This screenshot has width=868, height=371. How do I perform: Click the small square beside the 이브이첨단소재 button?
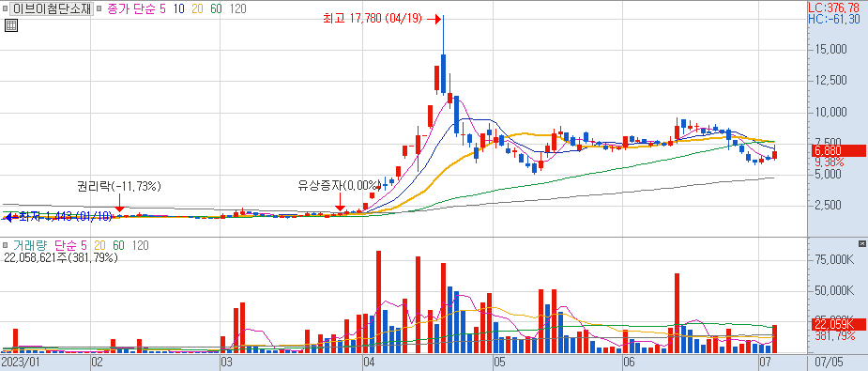pyautogui.click(x=5, y=8)
